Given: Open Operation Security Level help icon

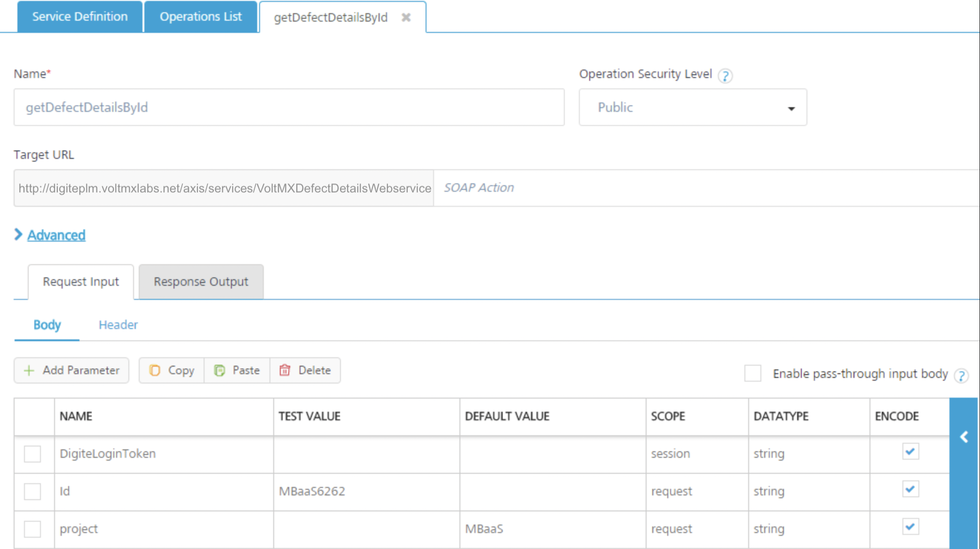Looking at the screenshot, I should [x=725, y=76].
